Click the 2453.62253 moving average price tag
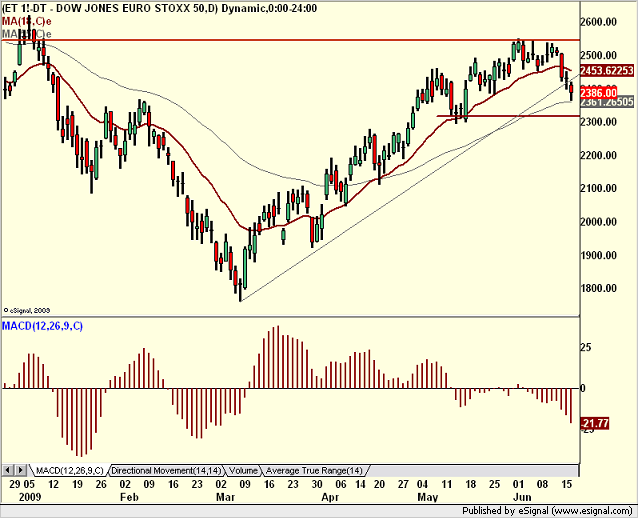 pos(607,70)
